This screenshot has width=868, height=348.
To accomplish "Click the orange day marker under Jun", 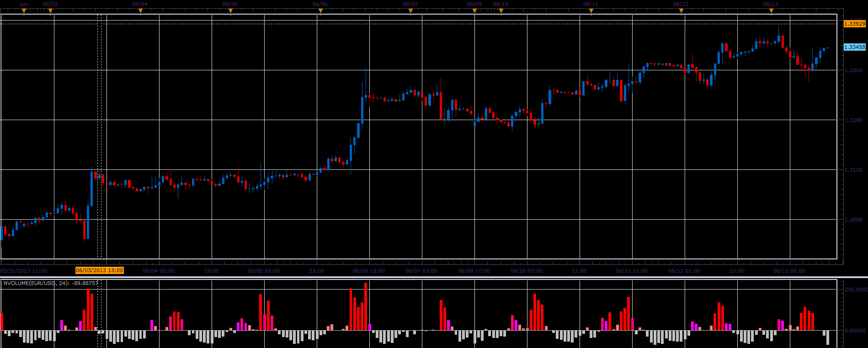I will tap(24, 11).
